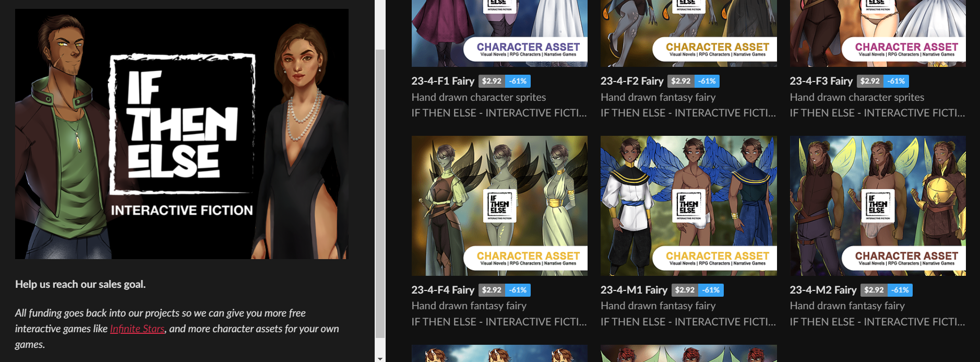
Task: Click the $2.92 price tag of 23-4-F1 Fairy
Action: (x=492, y=81)
